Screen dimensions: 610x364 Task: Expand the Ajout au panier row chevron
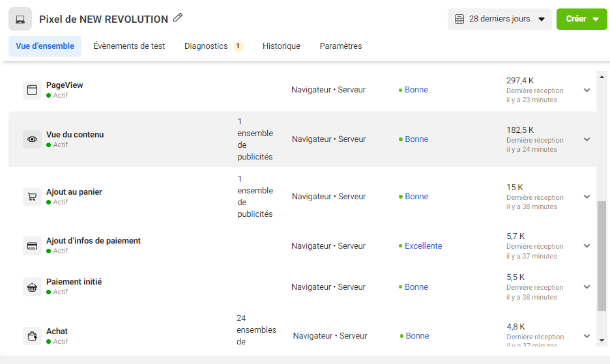point(587,197)
